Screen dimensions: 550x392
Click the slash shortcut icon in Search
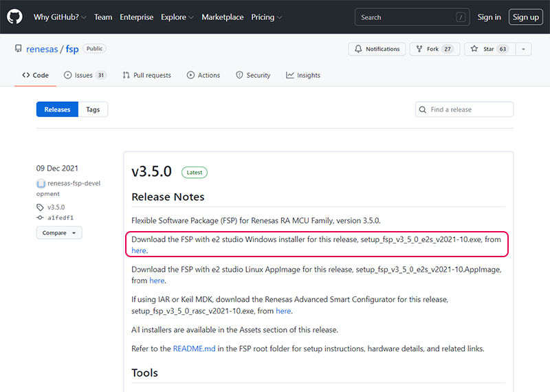461,17
